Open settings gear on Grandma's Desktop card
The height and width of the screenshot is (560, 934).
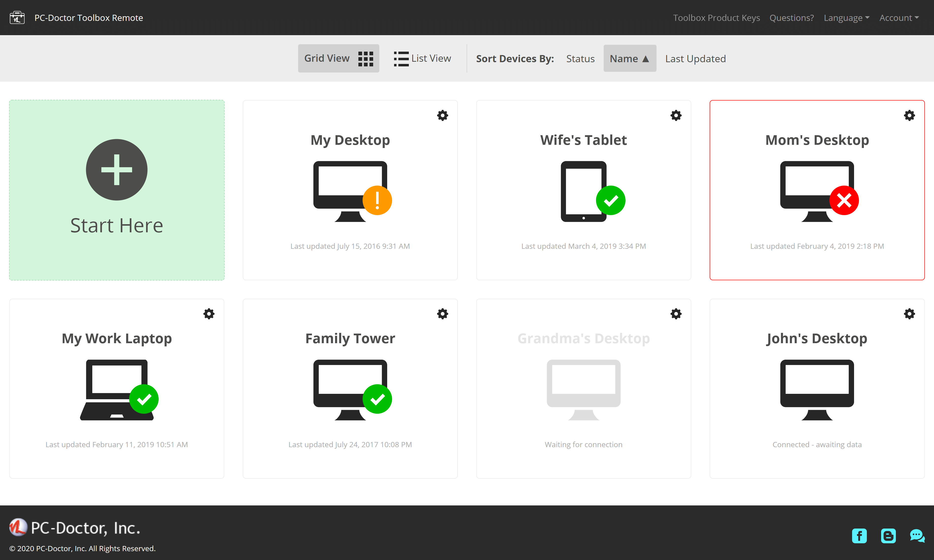click(x=676, y=314)
